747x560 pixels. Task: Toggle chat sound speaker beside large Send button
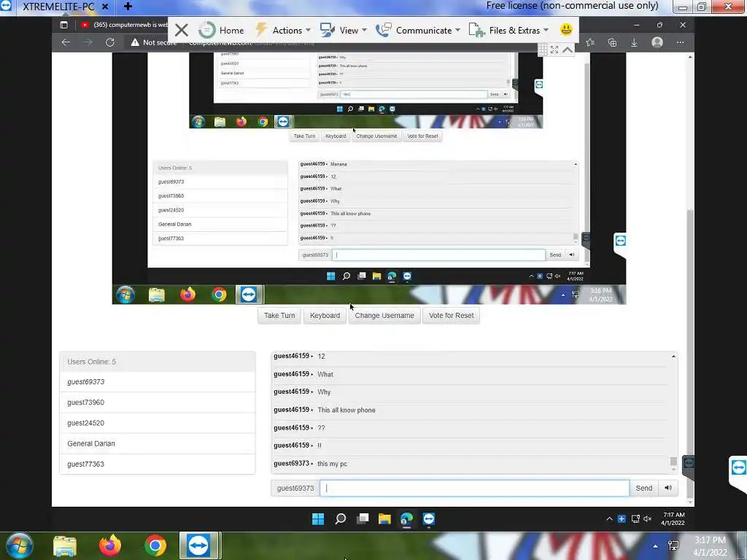point(668,488)
